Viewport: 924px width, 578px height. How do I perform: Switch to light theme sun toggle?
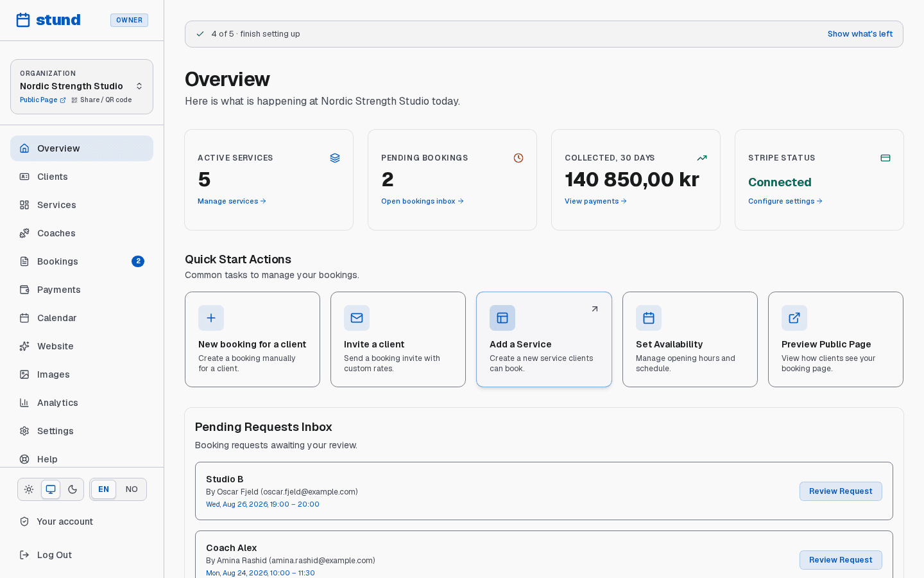point(29,489)
